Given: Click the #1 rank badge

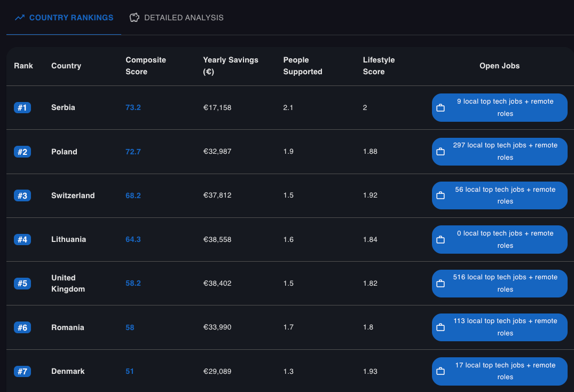Looking at the screenshot, I should tap(22, 107).
